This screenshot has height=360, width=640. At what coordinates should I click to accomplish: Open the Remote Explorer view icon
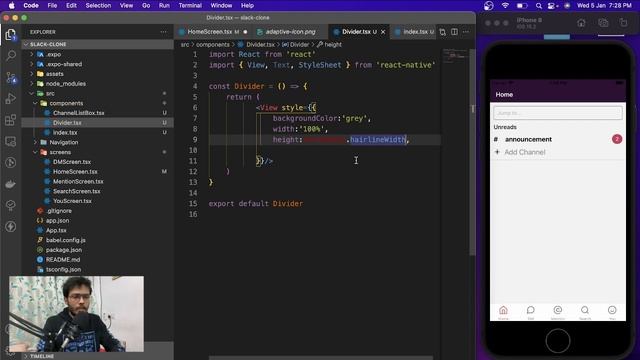pos(11,142)
